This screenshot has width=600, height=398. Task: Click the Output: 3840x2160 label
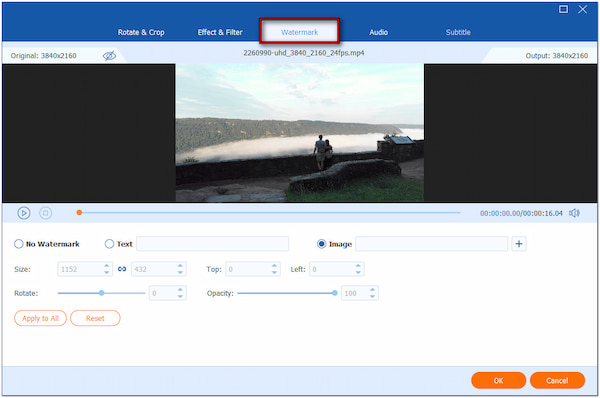pyautogui.click(x=556, y=56)
